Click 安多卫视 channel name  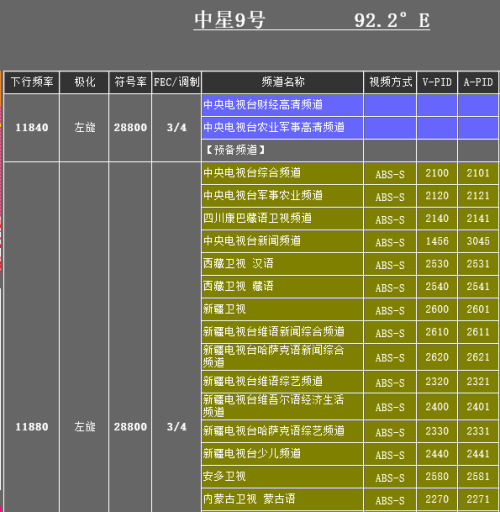click(225, 476)
